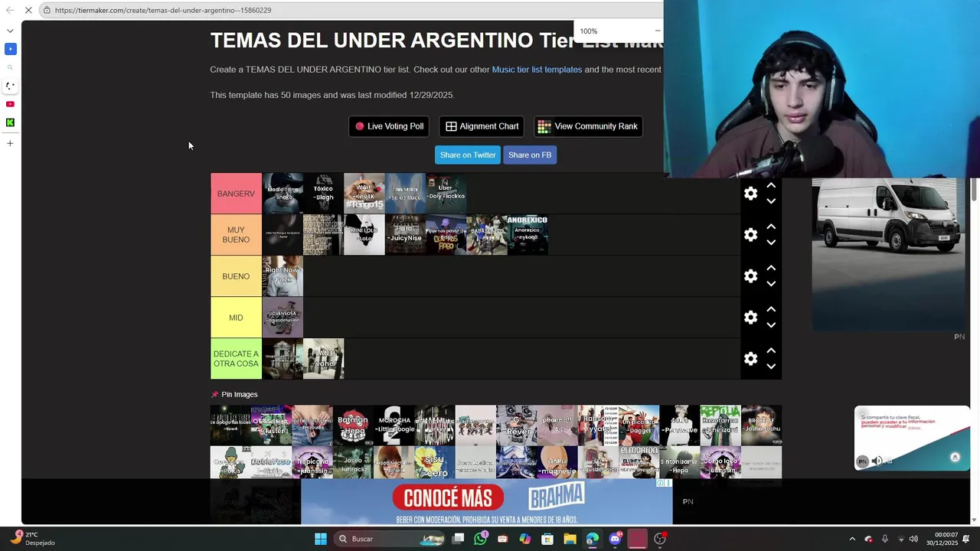Select MINI LOLO - LoLo thumbnail
The width and height of the screenshot is (980, 551).
pos(364,235)
